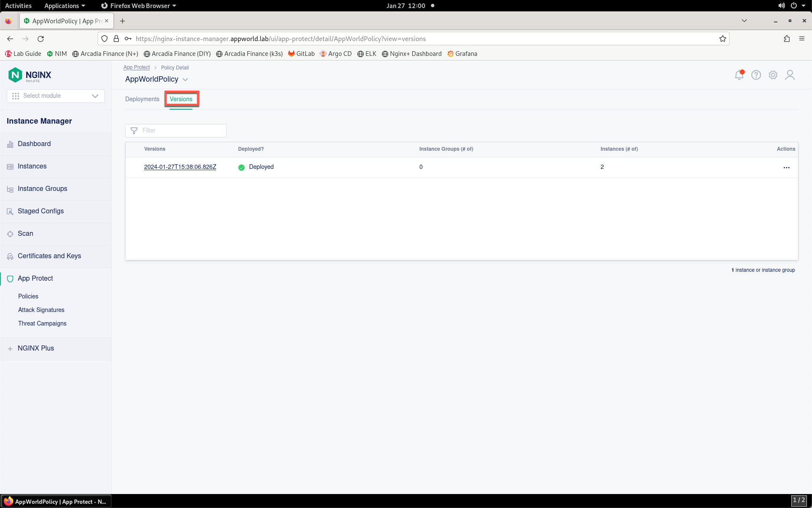Open the Dashboard sidebar entry
Viewport: 812px width, 508px height.
pyautogui.click(x=55, y=144)
